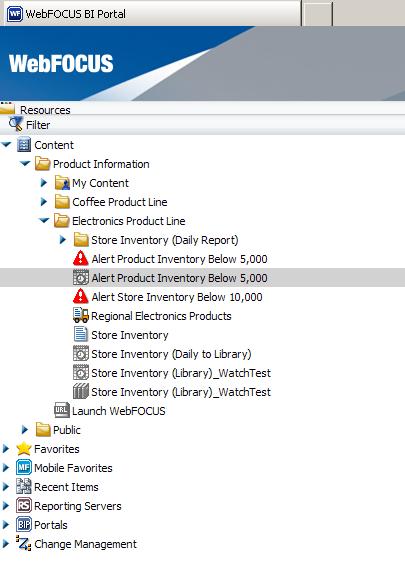
Task: Select Alert Store Inventory Below 10,000
Action: [x=177, y=297]
